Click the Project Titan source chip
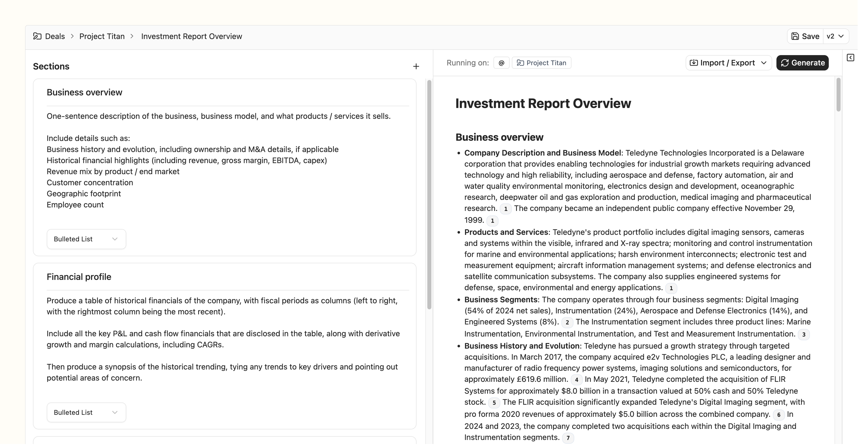 (541, 63)
